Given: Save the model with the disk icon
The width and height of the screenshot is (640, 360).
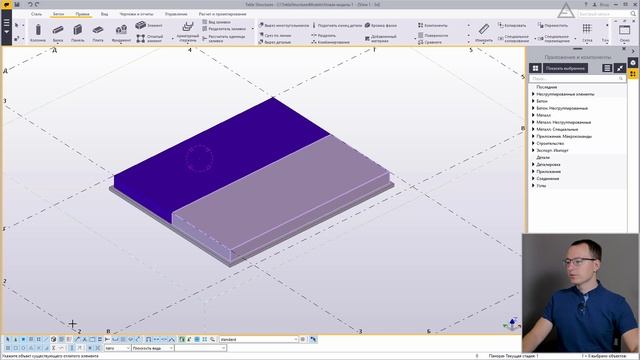Looking at the screenshot, I should click(x=17, y=4).
